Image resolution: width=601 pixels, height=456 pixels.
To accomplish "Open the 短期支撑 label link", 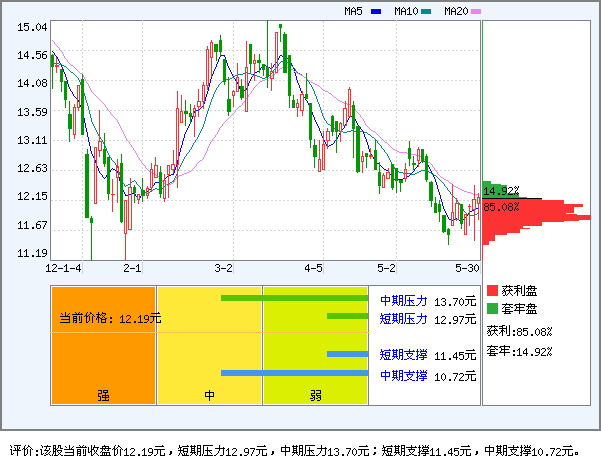I will coord(403,355).
